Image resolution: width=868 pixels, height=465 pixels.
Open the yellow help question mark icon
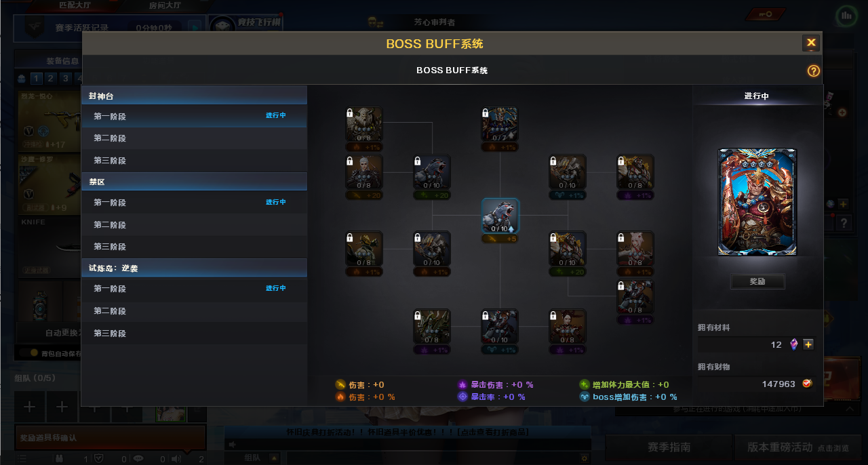pos(814,70)
